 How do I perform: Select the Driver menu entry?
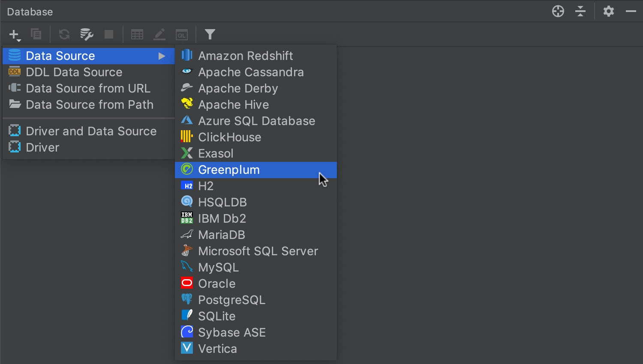89,148
